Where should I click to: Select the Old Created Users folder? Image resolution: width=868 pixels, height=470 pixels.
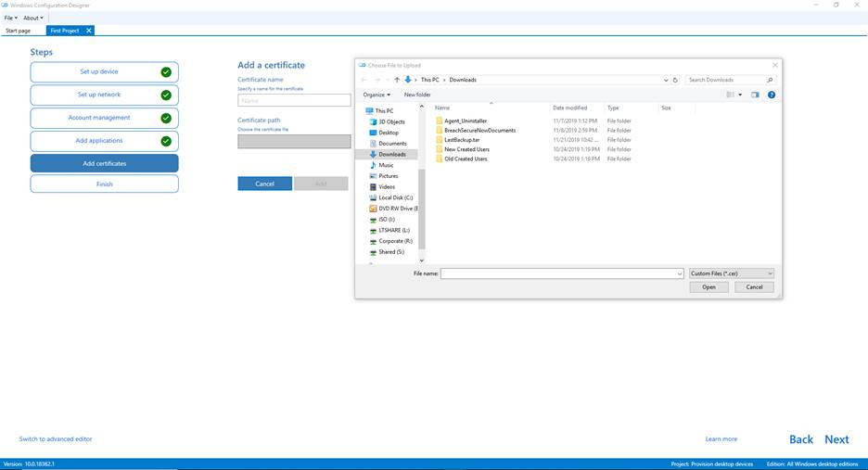point(466,159)
